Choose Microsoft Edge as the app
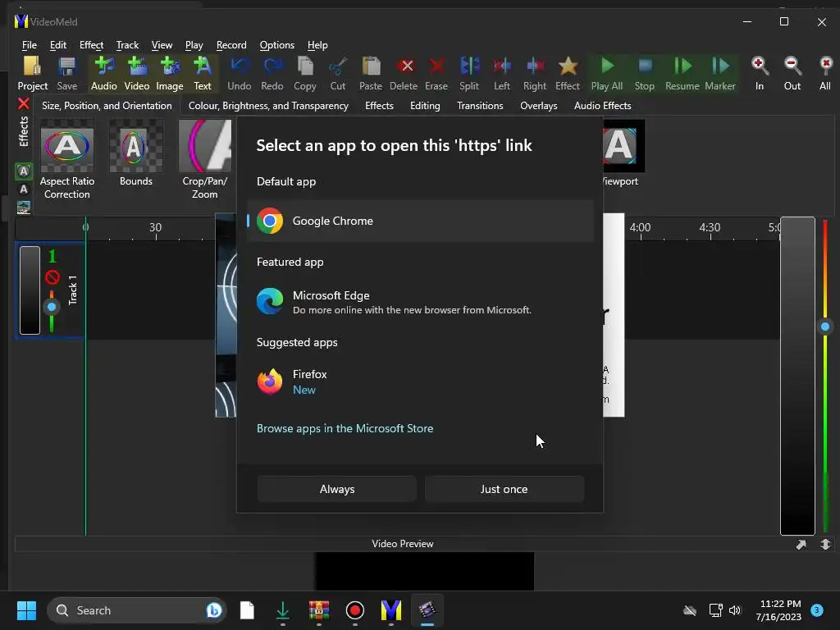 pos(421,302)
